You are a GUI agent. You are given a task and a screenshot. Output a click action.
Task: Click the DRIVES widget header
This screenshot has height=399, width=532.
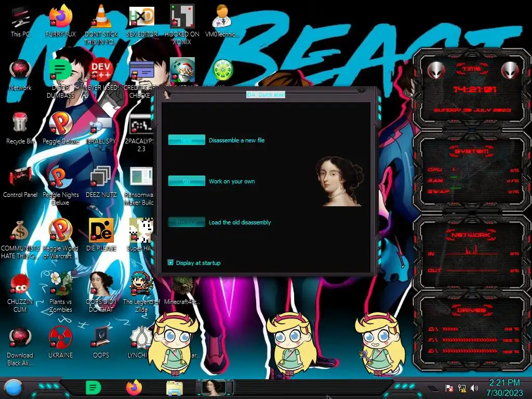[471, 310]
